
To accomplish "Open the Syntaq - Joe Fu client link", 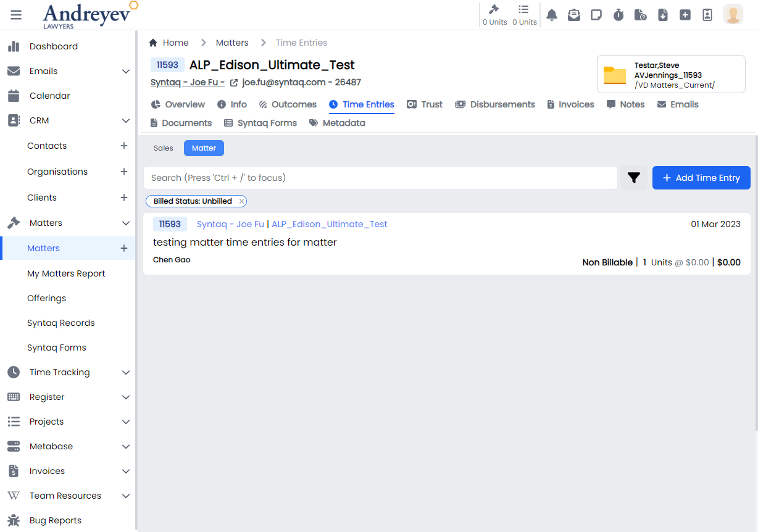I will (x=188, y=82).
